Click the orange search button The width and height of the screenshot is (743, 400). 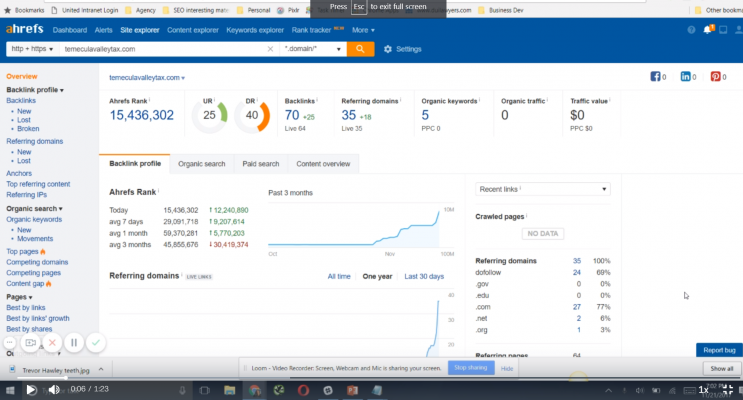360,48
